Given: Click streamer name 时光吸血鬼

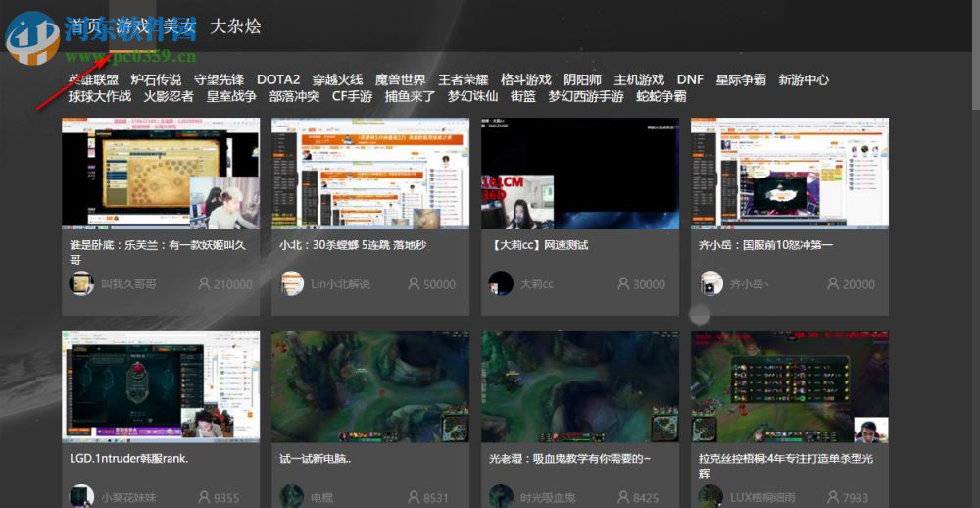Looking at the screenshot, I should click(548, 498).
